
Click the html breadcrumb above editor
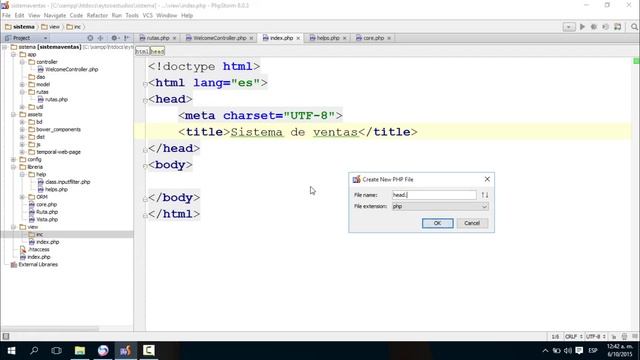coord(142,51)
